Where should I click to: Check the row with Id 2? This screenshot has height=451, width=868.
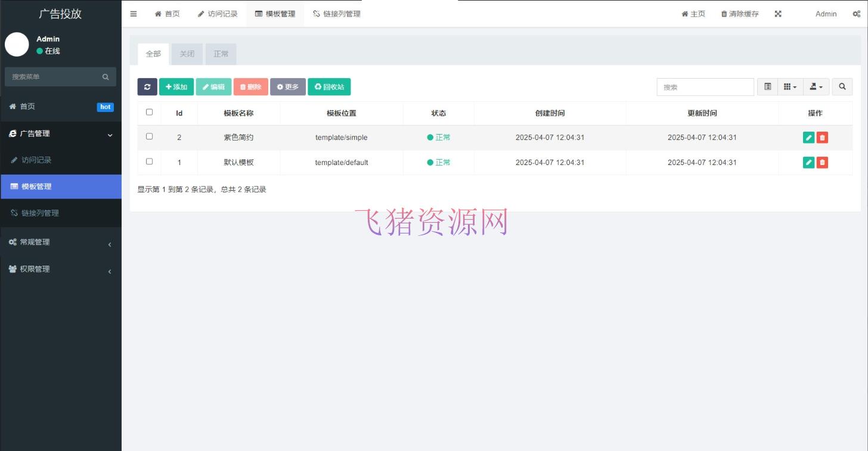tap(149, 136)
